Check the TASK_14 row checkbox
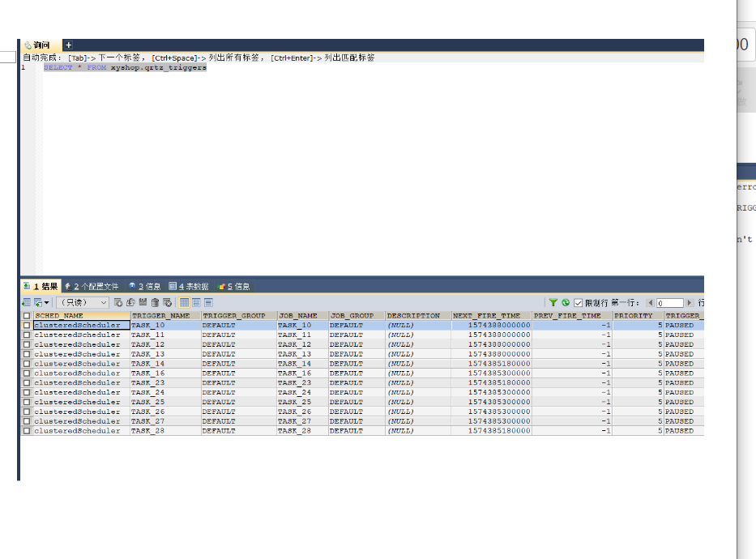This screenshot has width=756, height=559. pos(27,364)
